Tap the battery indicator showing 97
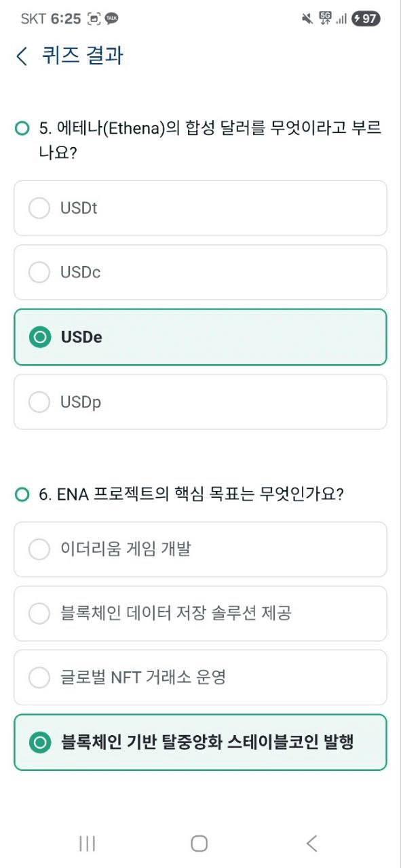 click(x=366, y=19)
